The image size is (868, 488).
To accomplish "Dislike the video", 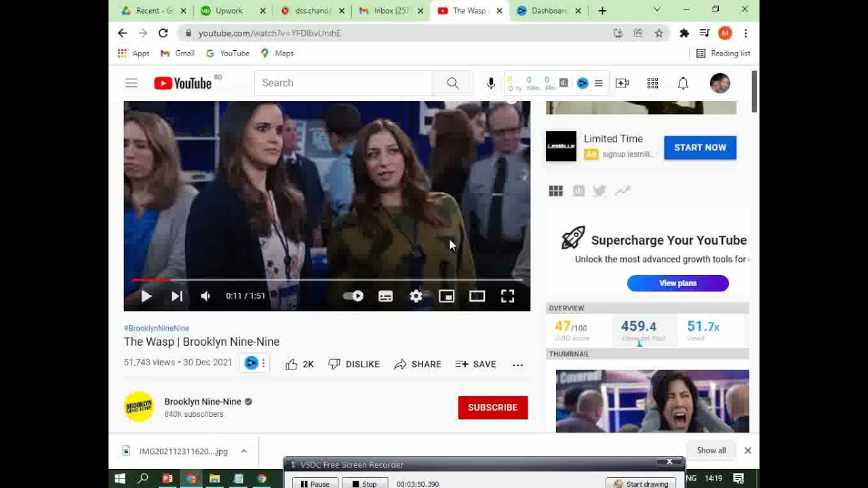I will 353,364.
